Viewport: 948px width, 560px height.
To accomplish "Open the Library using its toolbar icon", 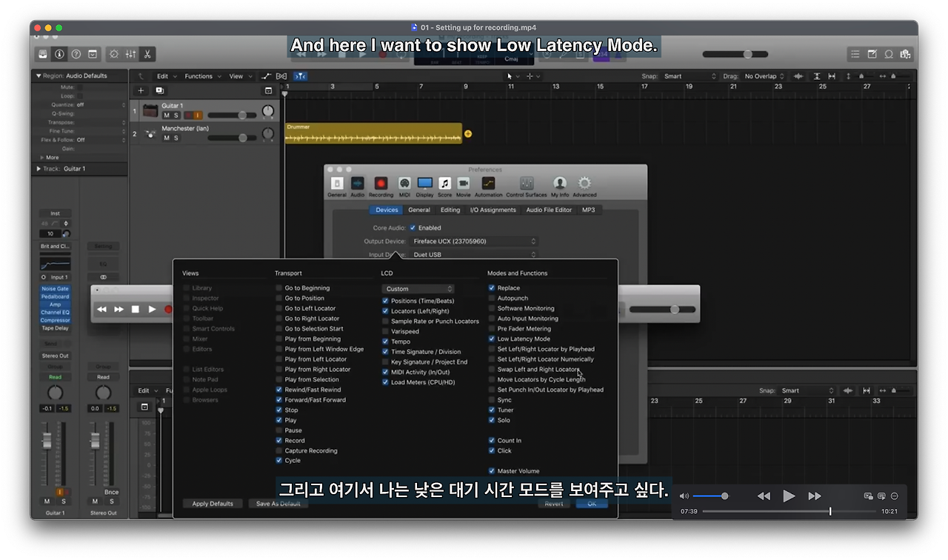I will pos(43,54).
